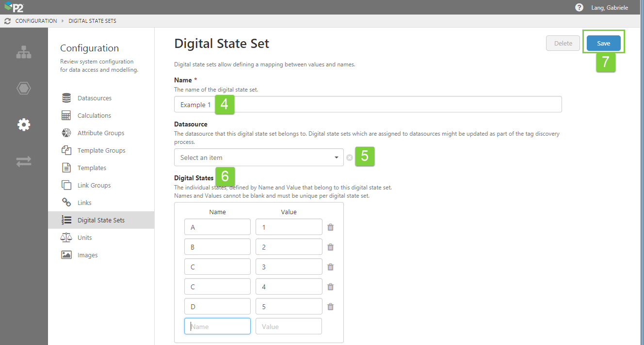This screenshot has width=644, height=345.
Task: Open the Lang, Gabriele user menu
Action: coord(610,7)
